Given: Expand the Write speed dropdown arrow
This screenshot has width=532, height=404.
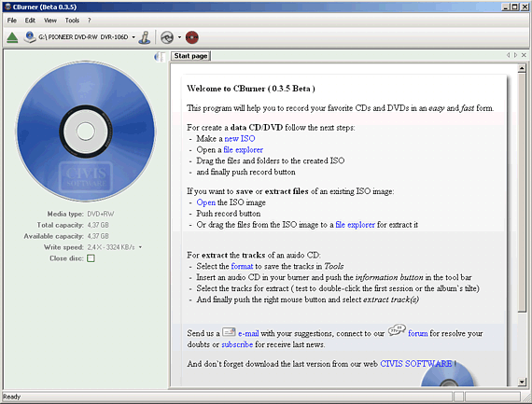Looking at the screenshot, I should click(x=140, y=247).
